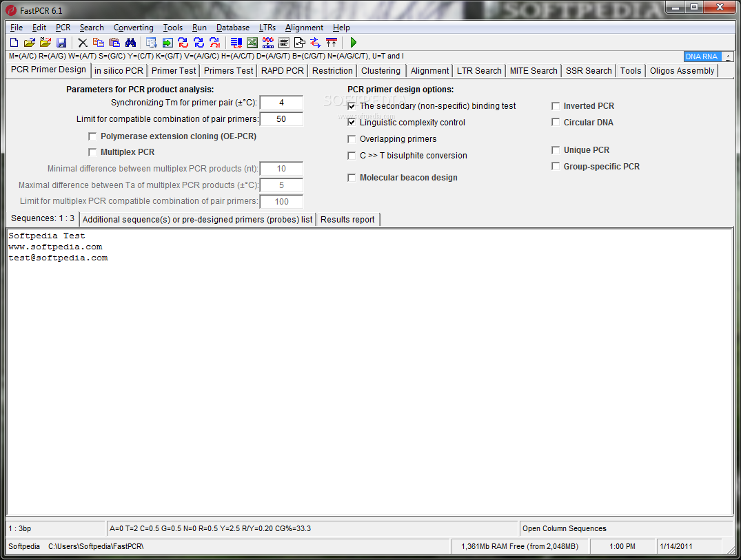The height and width of the screenshot is (560, 741).
Task: Open the Results report tab
Action: pyautogui.click(x=347, y=220)
